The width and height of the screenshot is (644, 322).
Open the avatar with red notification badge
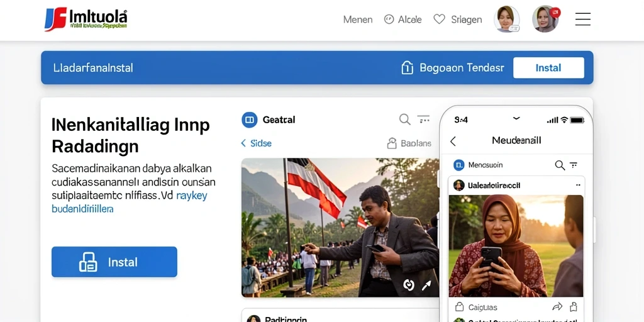(x=545, y=19)
